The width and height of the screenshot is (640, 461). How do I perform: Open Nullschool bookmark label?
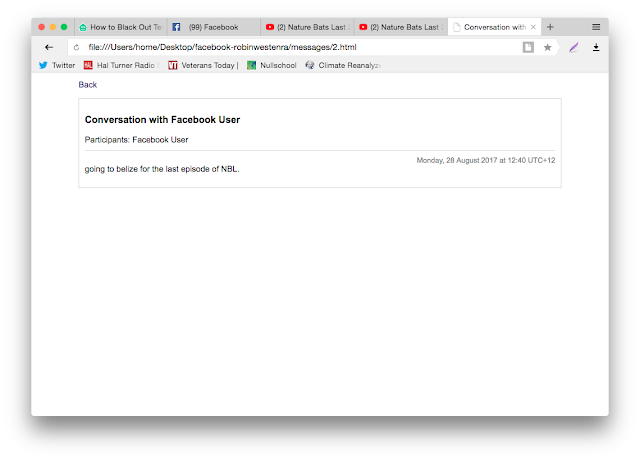point(278,65)
